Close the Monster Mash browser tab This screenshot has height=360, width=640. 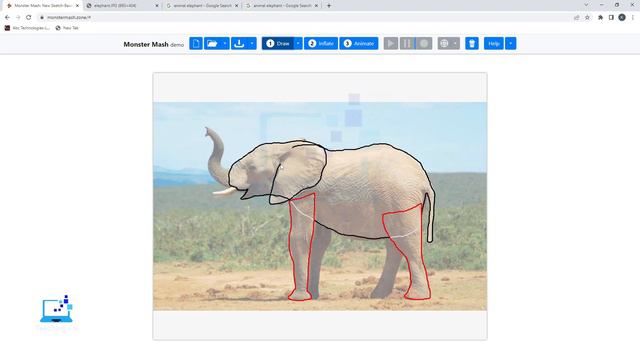pos(77,6)
